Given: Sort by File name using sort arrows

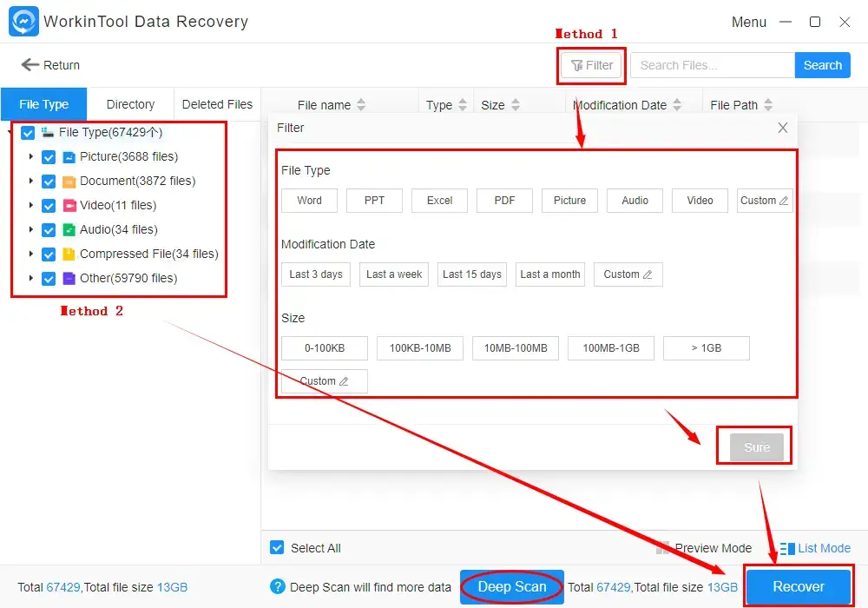Looking at the screenshot, I should 361,104.
